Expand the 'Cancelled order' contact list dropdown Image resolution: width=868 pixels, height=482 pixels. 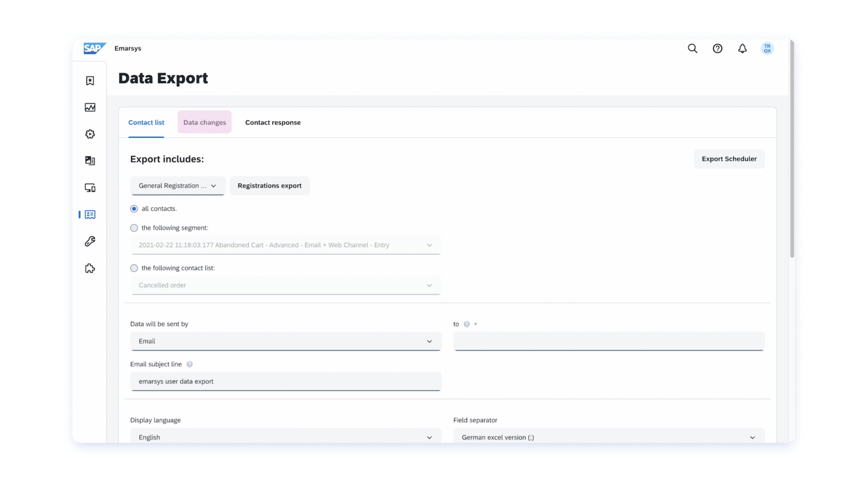click(286, 285)
